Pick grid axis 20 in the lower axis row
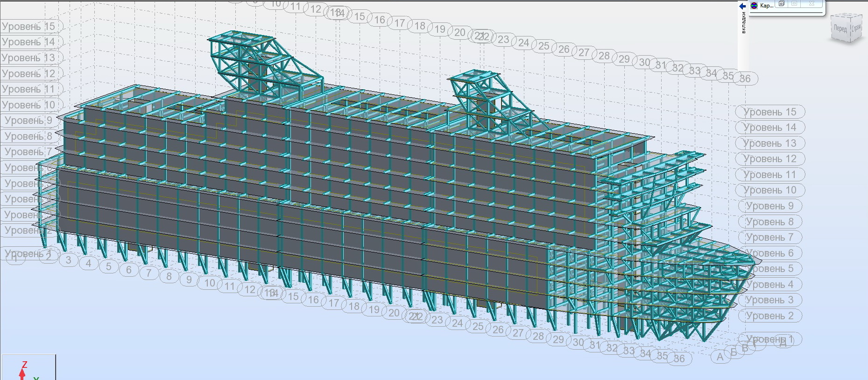The image size is (868, 380). click(x=394, y=313)
